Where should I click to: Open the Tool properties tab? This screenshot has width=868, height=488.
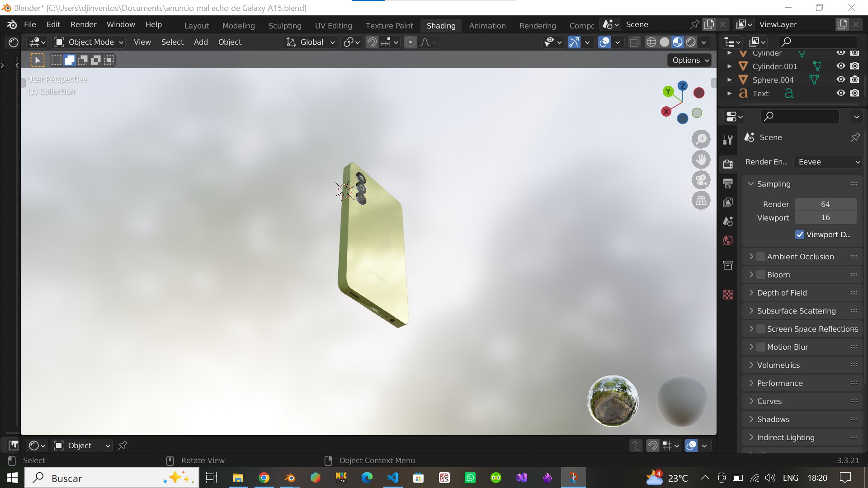728,140
